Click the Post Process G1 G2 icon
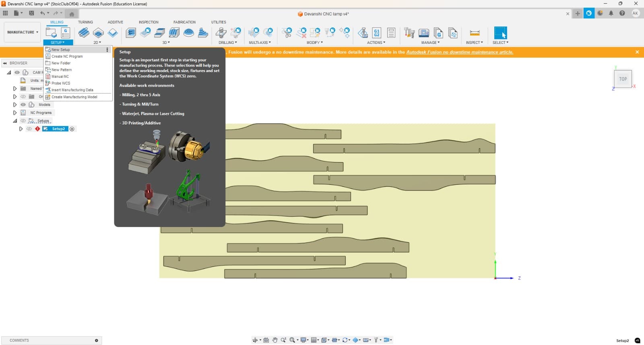Viewport: 644px width, 345px height. pyautogui.click(x=377, y=33)
